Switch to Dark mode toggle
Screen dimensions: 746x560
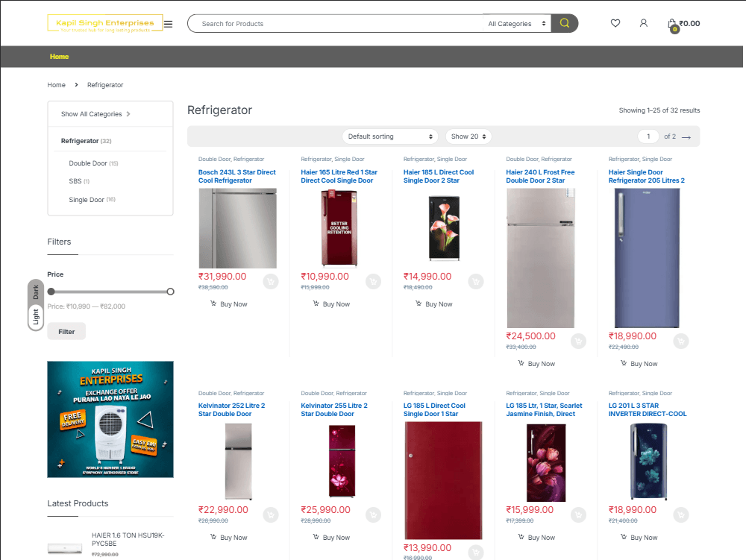tap(35, 292)
